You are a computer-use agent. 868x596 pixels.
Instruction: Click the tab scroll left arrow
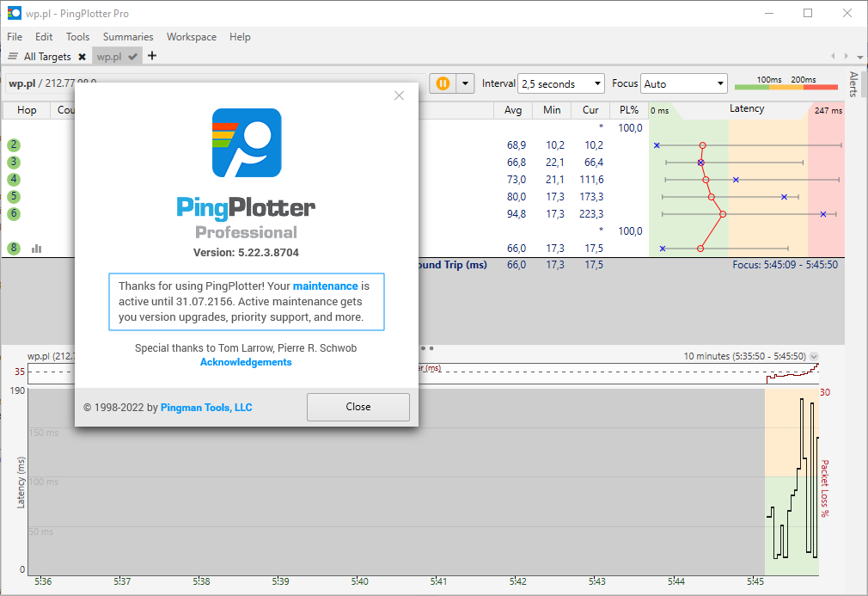pyautogui.click(x=833, y=56)
